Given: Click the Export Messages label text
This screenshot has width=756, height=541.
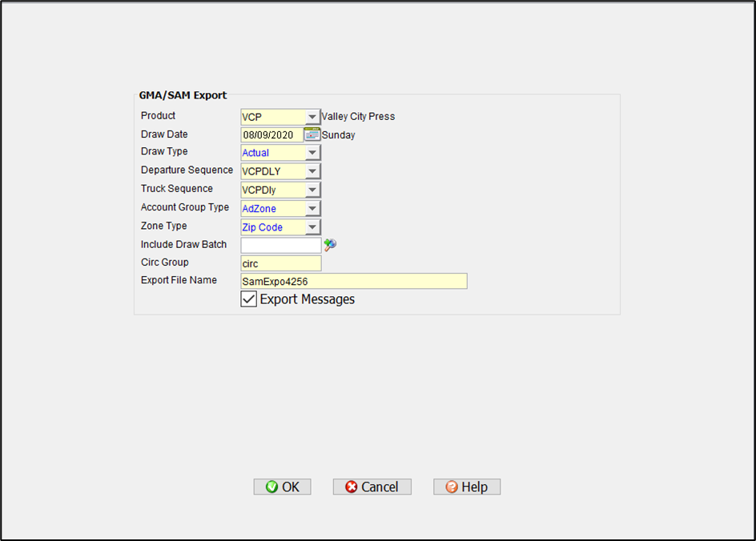Looking at the screenshot, I should pyautogui.click(x=307, y=299).
